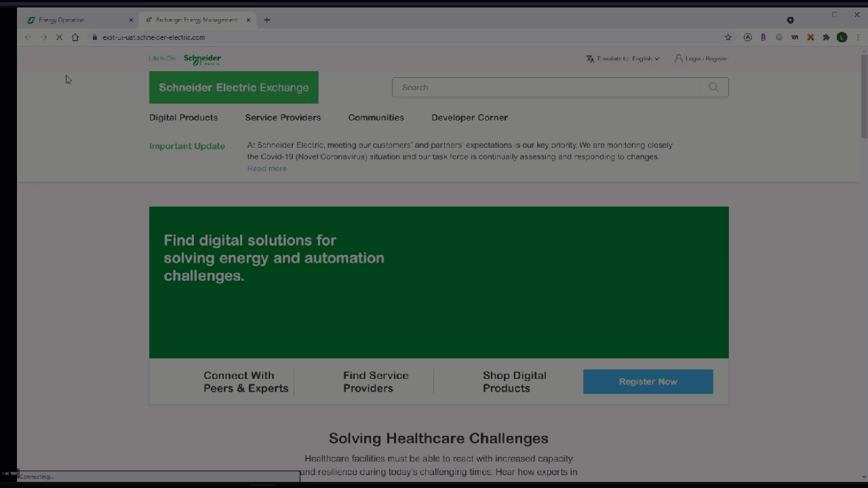
Task: Click the browser address bar URL
Action: coord(153,37)
